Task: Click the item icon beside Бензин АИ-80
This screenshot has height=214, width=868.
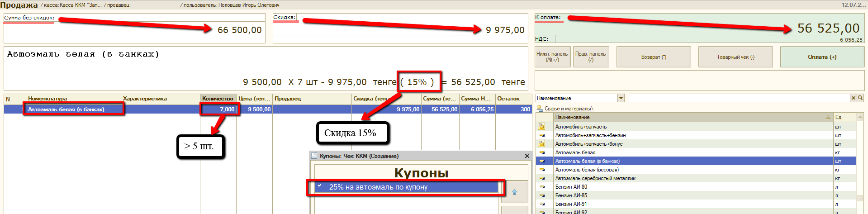Action: point(541,187)
